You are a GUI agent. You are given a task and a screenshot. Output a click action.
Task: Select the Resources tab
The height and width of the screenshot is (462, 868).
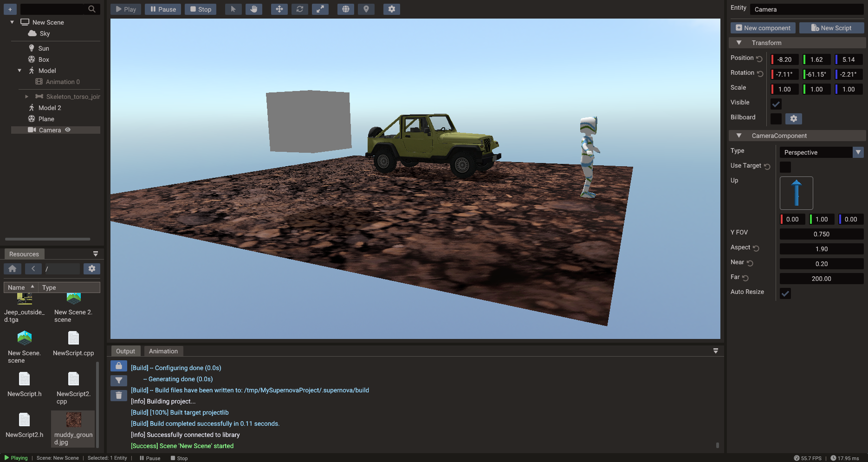(24, 254)
